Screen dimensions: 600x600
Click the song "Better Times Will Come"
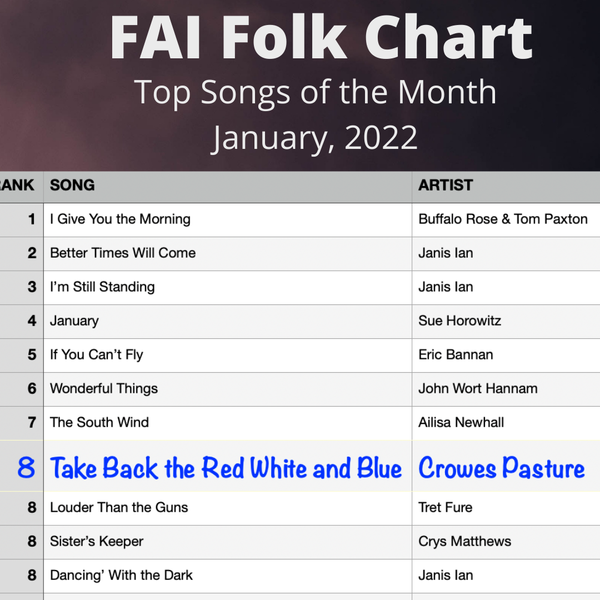123,253
